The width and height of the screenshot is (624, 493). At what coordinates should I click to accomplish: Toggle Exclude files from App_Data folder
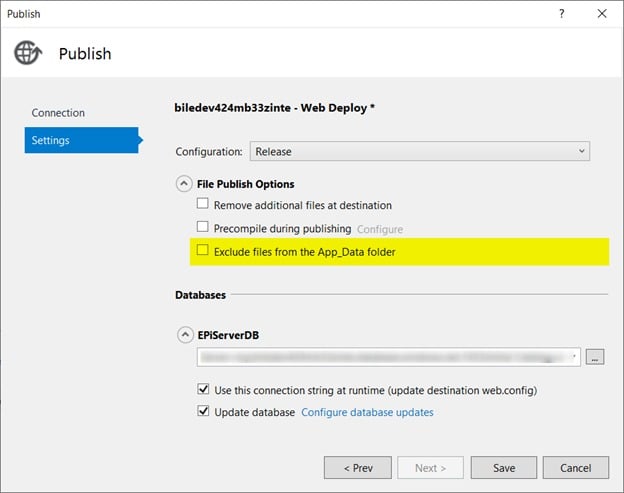[x=203, y=251]
